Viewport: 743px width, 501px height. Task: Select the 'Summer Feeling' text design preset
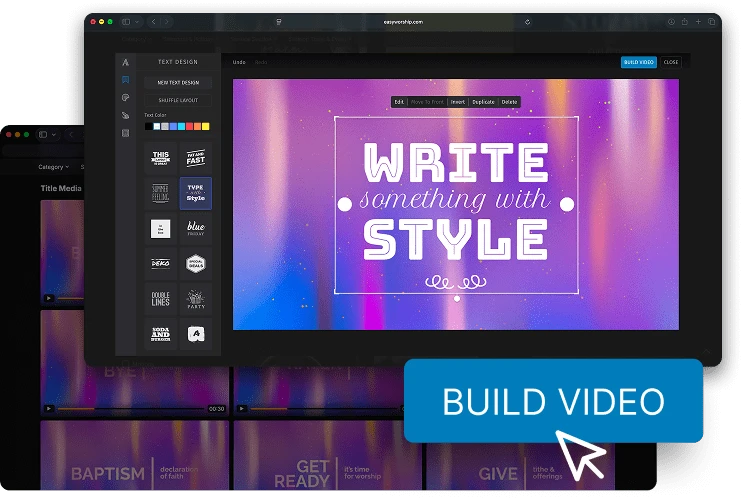pyautogui.click(x=161, y=193)
